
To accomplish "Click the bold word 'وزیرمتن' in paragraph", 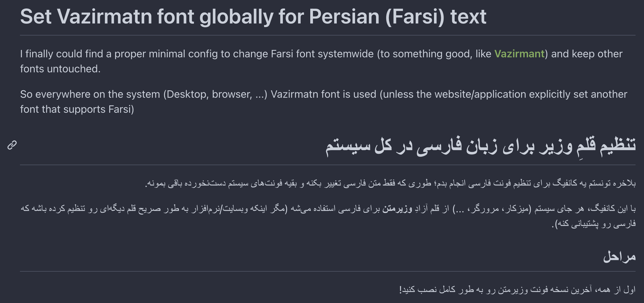I will [397, 209].
